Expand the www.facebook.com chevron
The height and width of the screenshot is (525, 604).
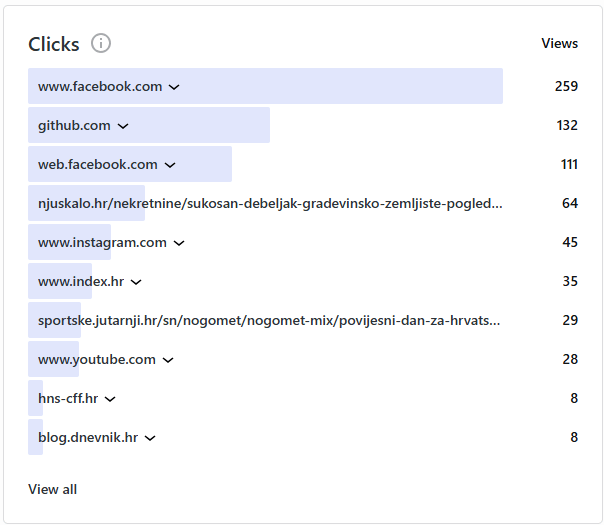pyautogui.click(x=174, y=87)
